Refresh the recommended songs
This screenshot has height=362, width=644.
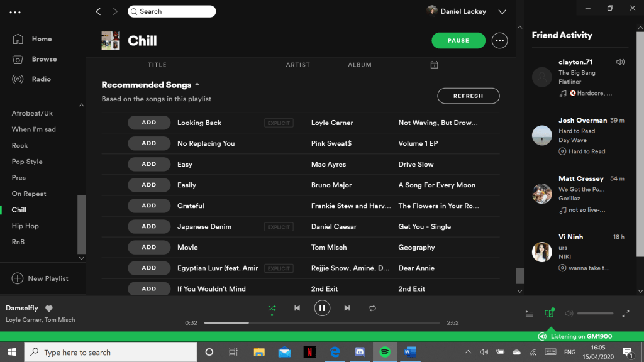click(469, 96)
